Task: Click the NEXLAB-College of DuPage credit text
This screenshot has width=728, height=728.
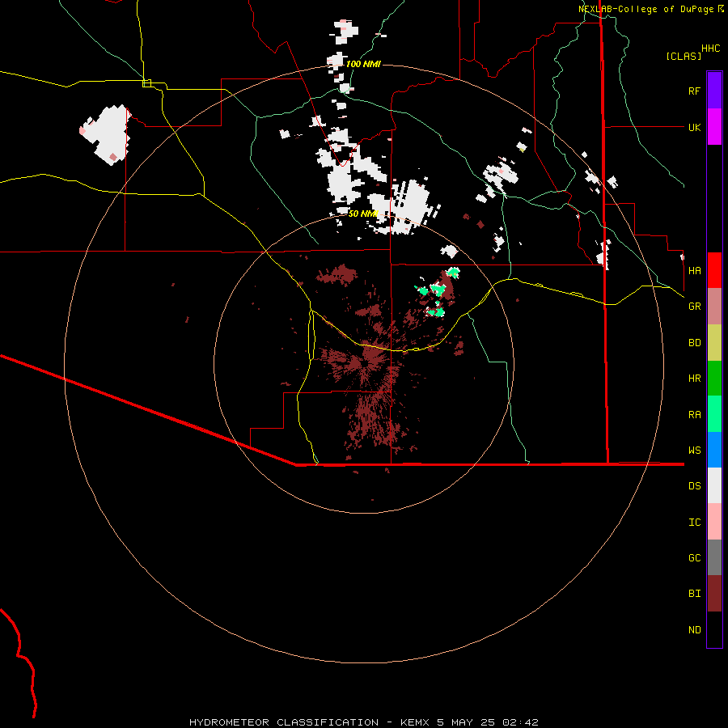Action: pos(645,9)
